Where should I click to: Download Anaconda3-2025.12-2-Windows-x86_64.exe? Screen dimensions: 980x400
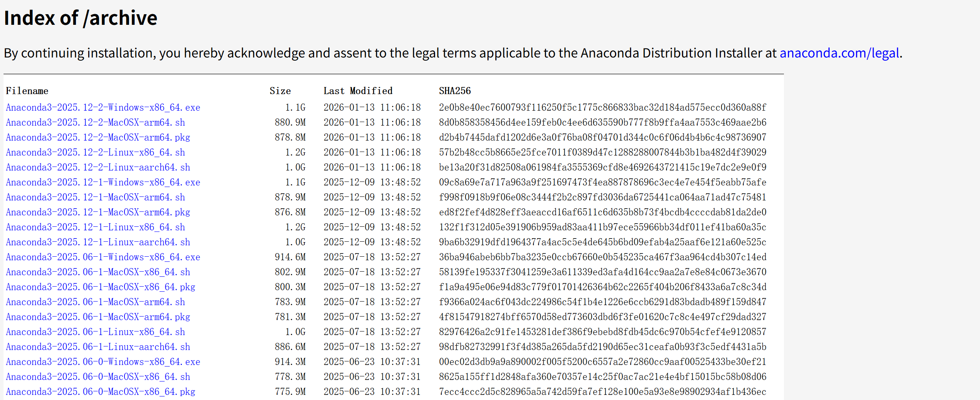[x=103, y=107]
